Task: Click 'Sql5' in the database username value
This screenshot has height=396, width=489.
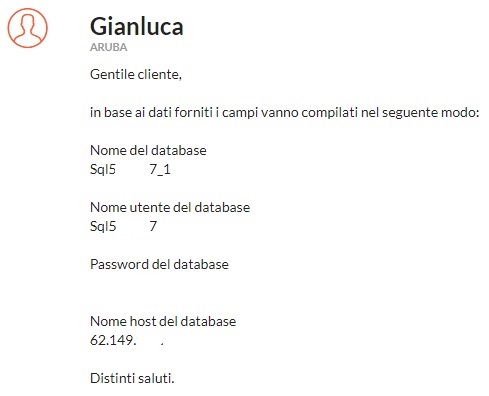Action: 103,226
